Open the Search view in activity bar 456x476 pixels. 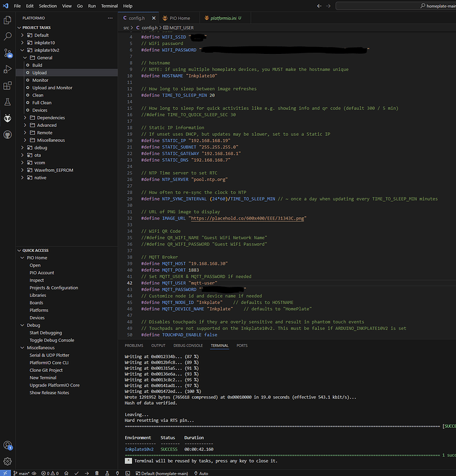point(8,36)
